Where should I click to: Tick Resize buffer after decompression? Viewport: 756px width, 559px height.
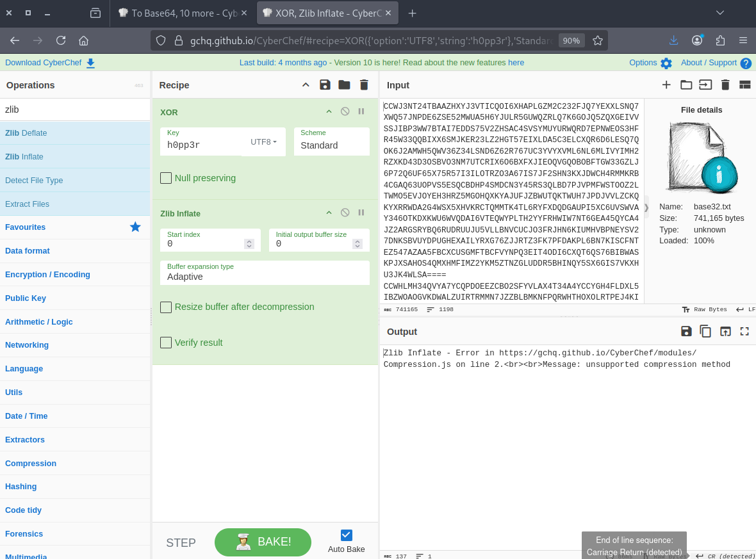[x=166, y=307]
